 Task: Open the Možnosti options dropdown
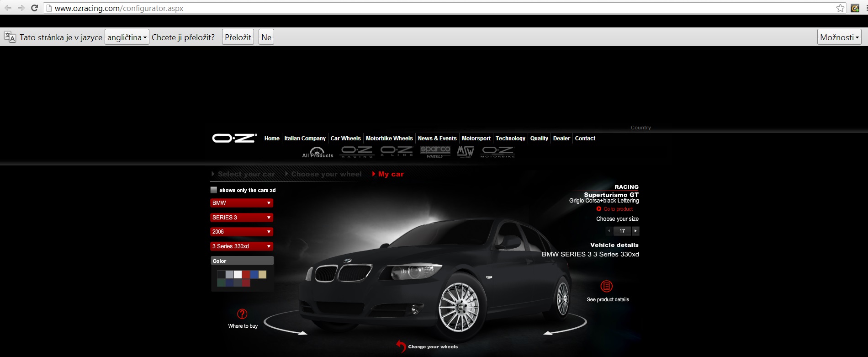pos(839,37)
